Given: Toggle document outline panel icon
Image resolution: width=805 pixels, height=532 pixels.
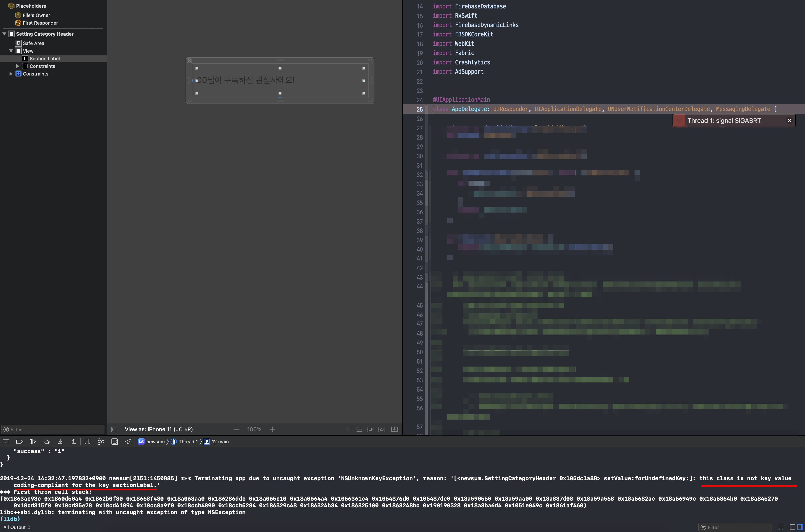Looking at the screenshot, I should (114, 429).
